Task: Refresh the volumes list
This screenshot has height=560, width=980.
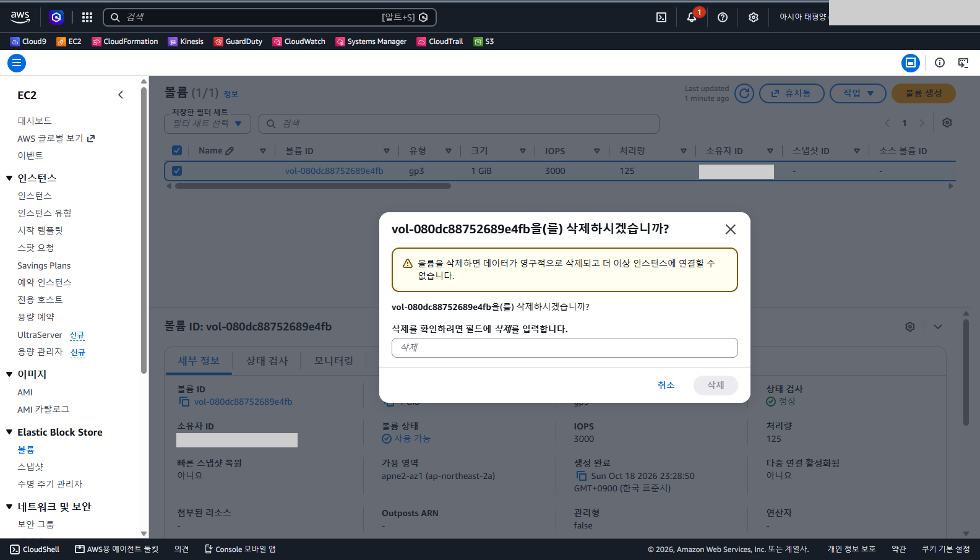Action: [x=744, y=93]
